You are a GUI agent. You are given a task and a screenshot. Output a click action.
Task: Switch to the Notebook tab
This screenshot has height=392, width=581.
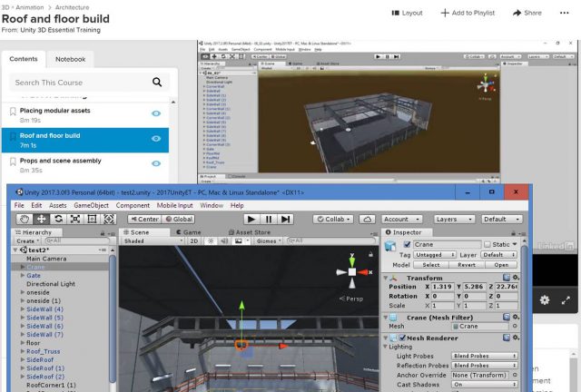pos(71,59)
